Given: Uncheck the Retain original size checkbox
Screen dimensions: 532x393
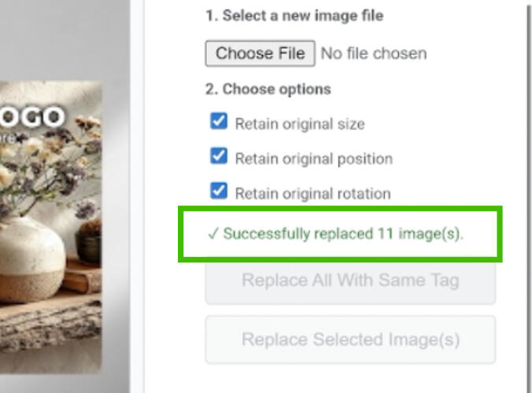Looking at the screenshot, I should (219, 122).
